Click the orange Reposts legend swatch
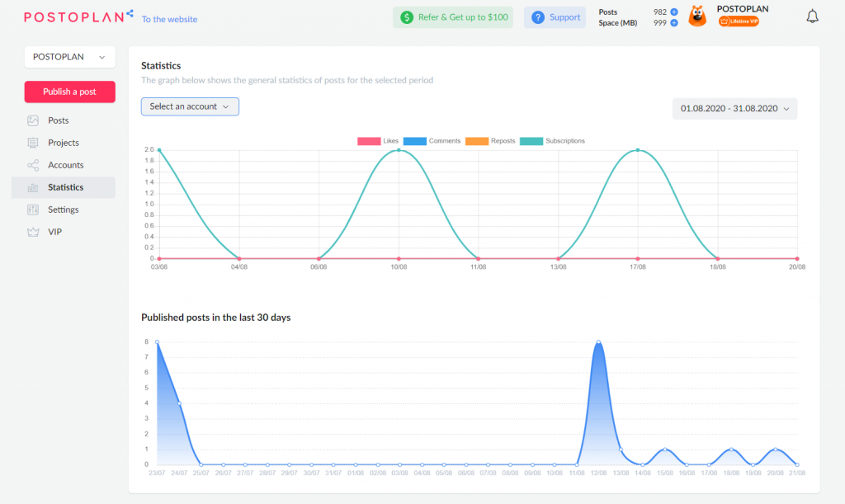This screenshot has width=845, height=504. pyautogui.click(x=477, y=141)
